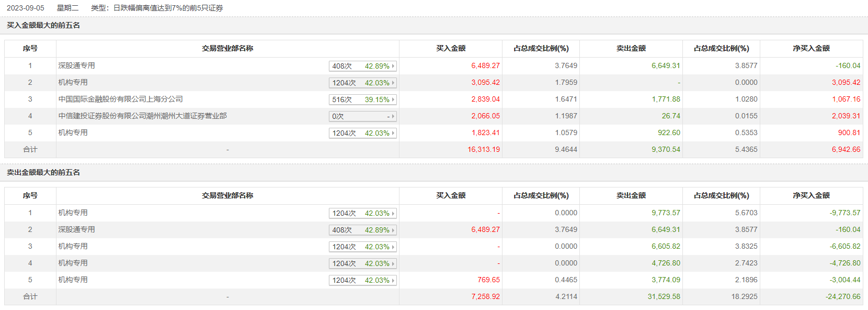Select the 买入金额最大的前五名 section title
This screenshot has width=868, height=310.
43,25
